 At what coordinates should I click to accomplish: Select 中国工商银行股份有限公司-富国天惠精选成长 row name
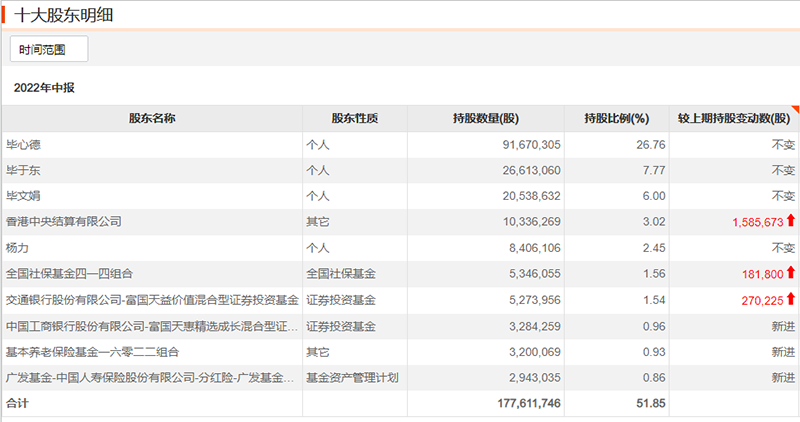coord(152,326)
